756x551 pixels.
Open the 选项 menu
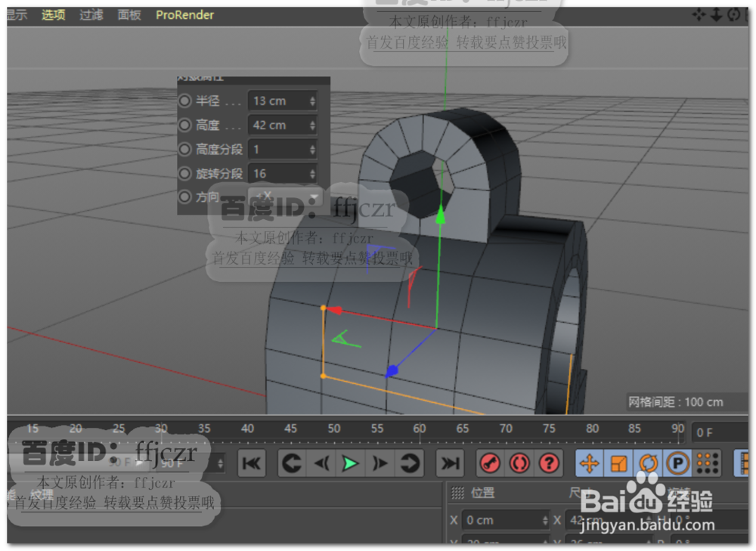[x=52, y=14]
